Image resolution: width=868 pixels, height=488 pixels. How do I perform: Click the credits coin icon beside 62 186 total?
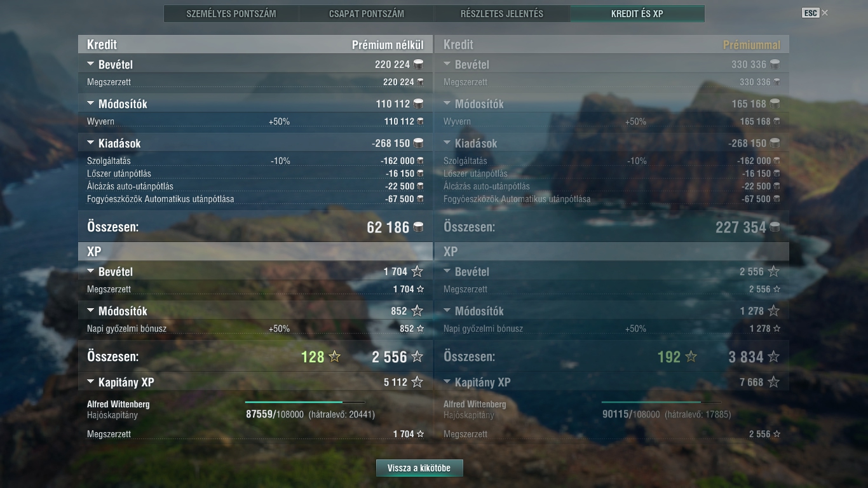click(x=418, y=227)
